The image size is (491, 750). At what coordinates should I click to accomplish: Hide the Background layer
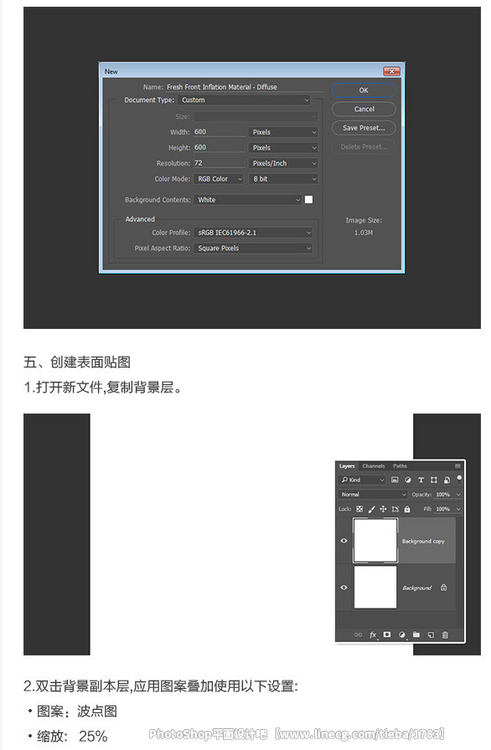pyautogui.click(x=344, y=587)
